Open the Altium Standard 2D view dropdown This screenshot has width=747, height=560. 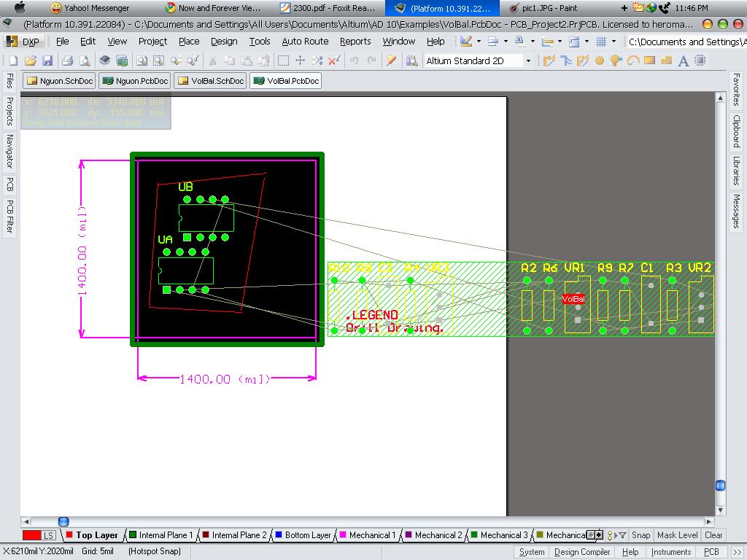click(x=528, y=61)
